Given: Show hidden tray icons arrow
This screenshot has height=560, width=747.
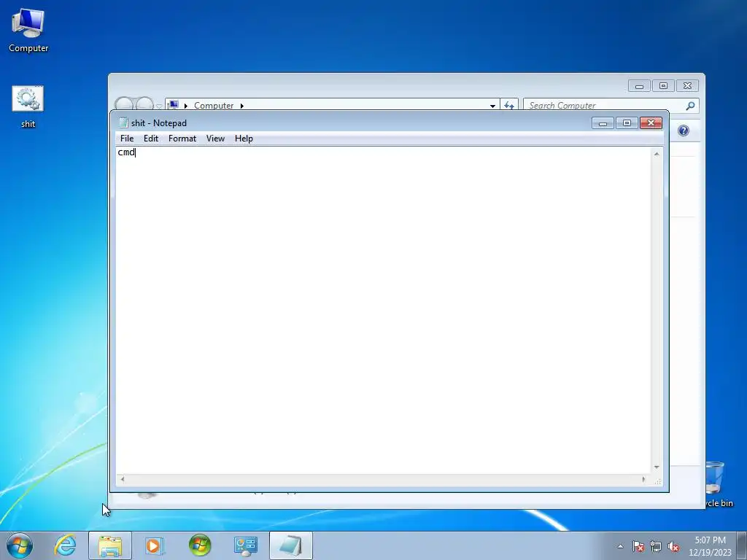Looking at the screenshot, I should 620,546.
